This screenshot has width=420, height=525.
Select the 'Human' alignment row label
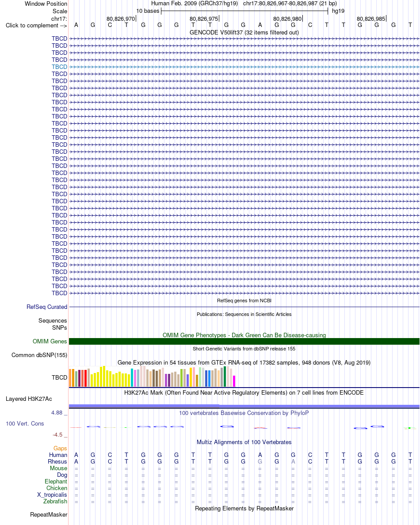click(58, 455)
